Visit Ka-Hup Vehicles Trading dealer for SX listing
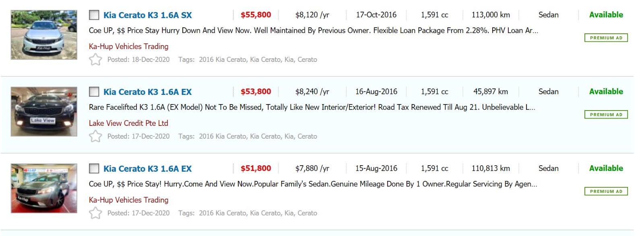Image resolution: width=644 pixels, height=236 pixels. (x=129, y=47)
